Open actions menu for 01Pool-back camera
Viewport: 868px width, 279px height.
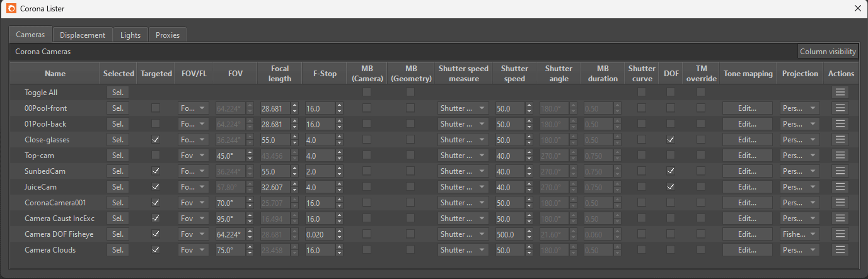pos(840,124)
